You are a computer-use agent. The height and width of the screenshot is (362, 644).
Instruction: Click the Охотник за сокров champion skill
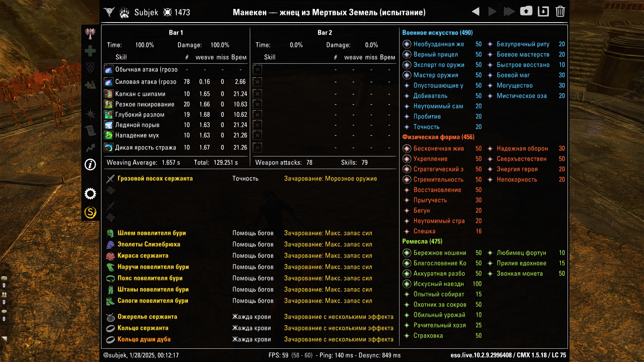[440, 305]
